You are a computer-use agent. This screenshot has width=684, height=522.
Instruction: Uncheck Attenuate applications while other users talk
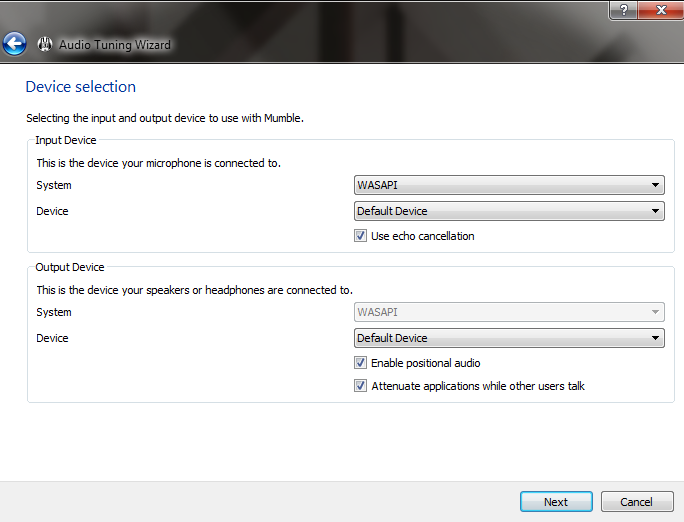[x=361, y=386]
